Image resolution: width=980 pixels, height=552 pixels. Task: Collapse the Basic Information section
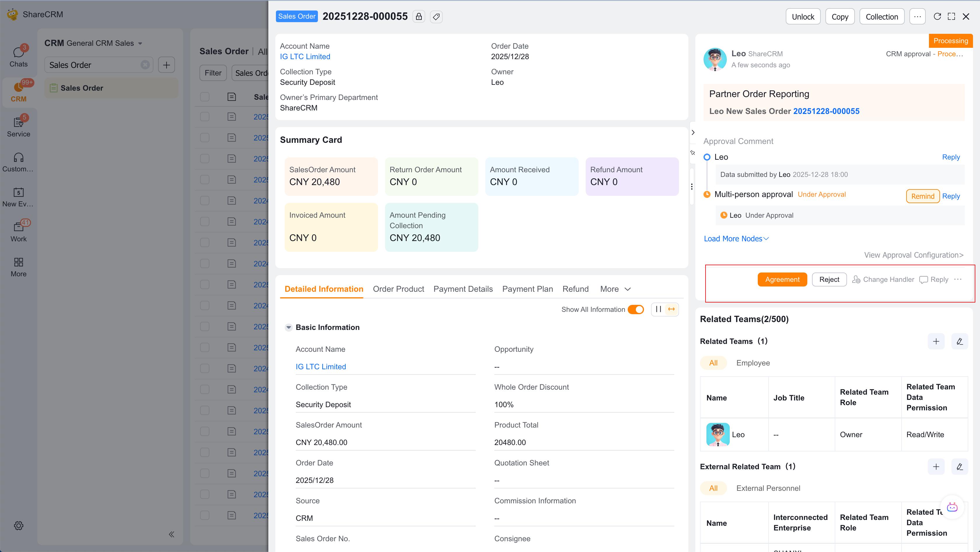(x=288, y=327)
